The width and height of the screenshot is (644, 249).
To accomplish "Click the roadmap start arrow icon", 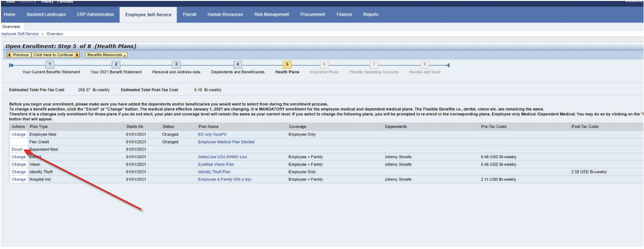I will [12, 65].
